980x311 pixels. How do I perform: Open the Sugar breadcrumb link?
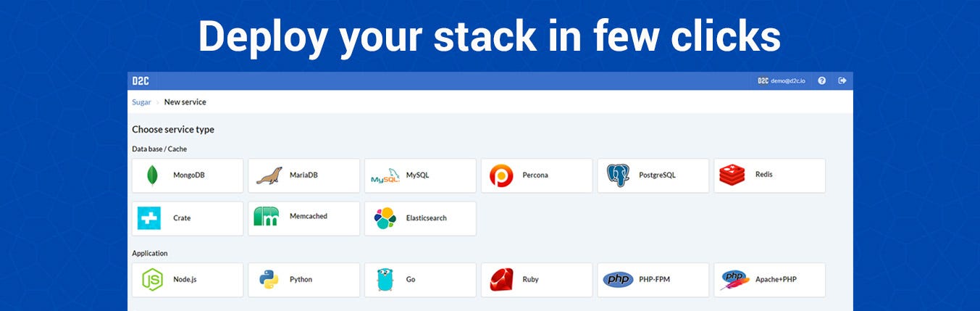coord(141,102)
